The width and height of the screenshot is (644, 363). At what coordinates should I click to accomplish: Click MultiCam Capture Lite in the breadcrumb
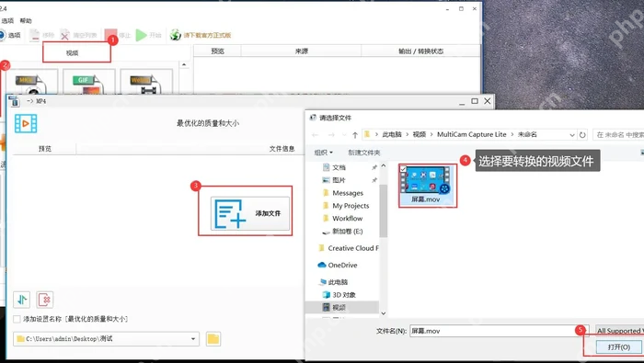pyautogui.click(x=471, y=134)
